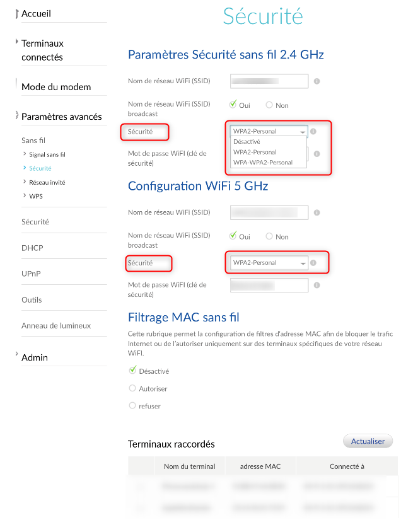Click info icon beside 2.4 GHz WiFi password
The height and width of the screenshot is (532, 401).
click(317, 153)
